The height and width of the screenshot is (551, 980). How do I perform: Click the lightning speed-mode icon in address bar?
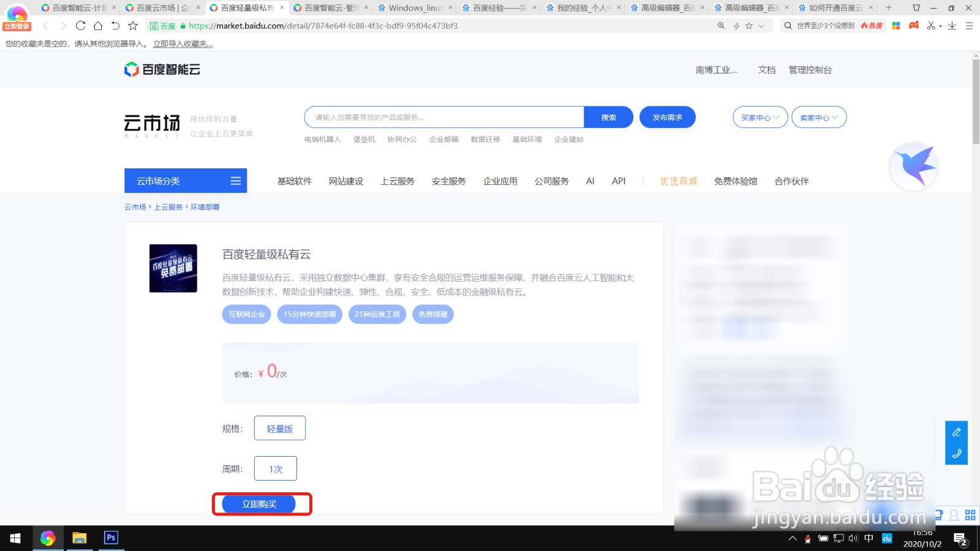coord(736,26)
